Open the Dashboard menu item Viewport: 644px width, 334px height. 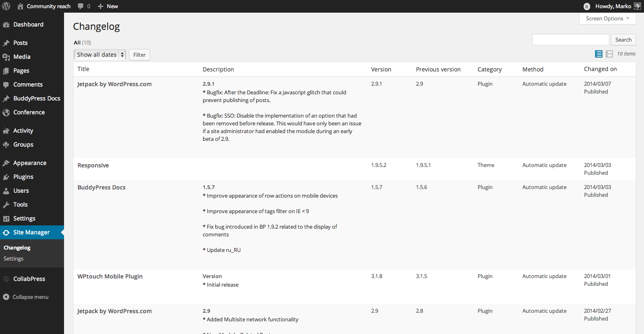point(28,24)
